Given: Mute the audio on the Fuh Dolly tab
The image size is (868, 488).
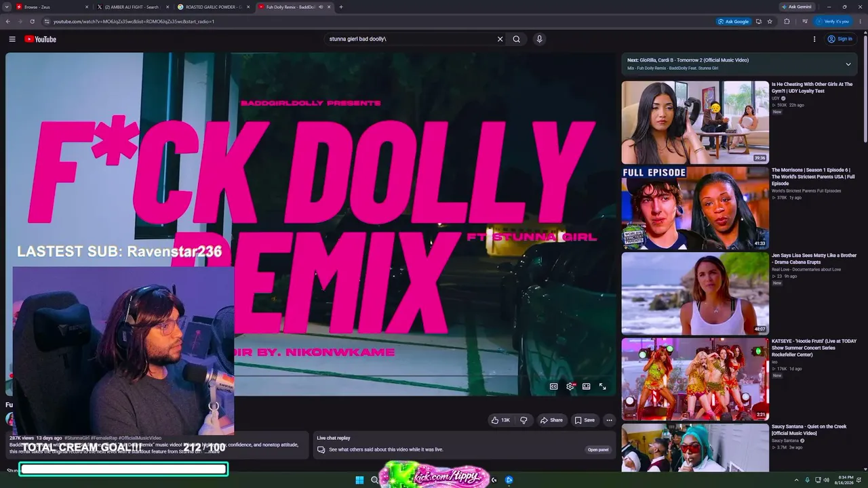Looking at the screenshot, I should [321, 7].
